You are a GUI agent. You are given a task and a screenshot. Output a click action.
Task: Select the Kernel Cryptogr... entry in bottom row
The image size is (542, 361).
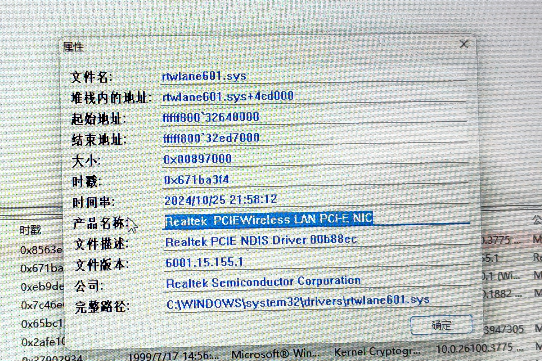coord(377,352)
